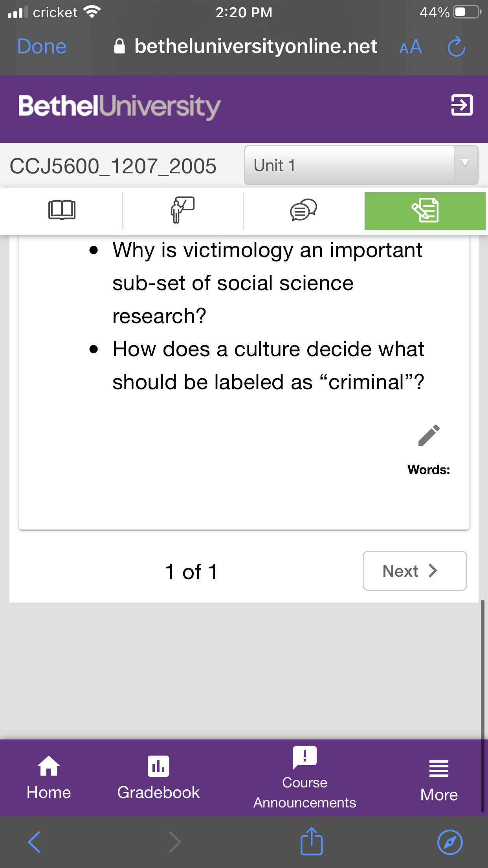Image resolution: width=488 pixels, height=868 pixels.
Task: Tap Done to close the browser
Action: 42,46
